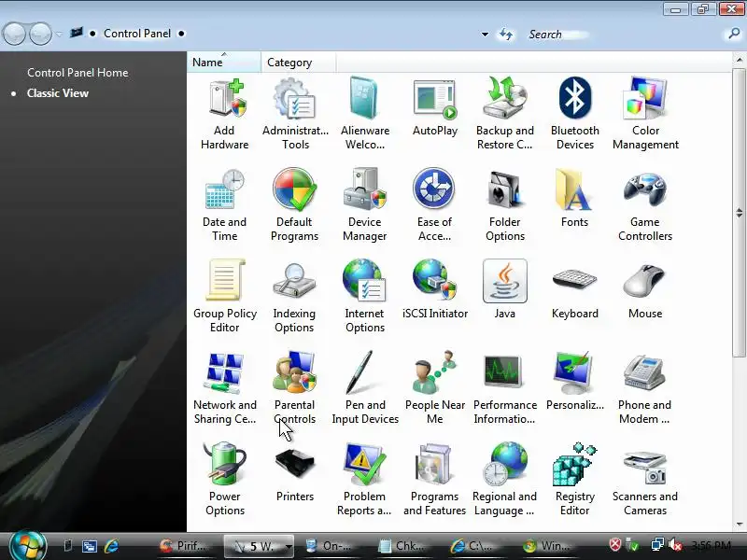
Task: Click the network tray icon
Action: 657,544
